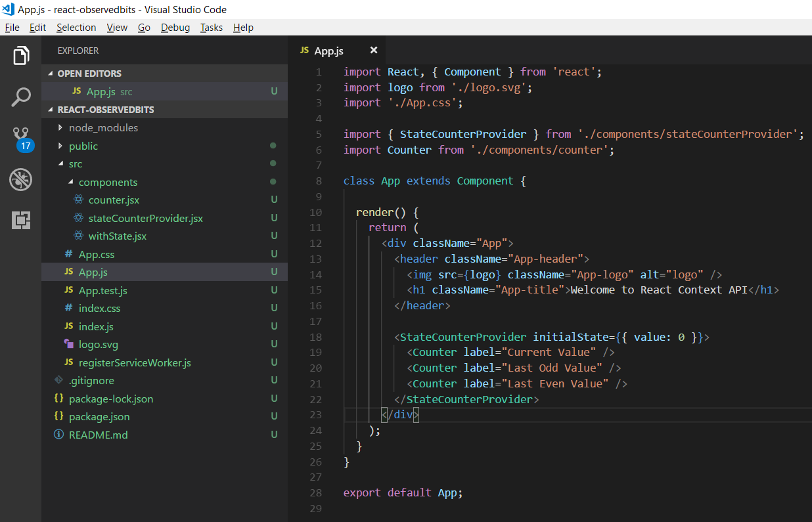Open Source Control showing 17 pending changes
This screenshot has height=522, width=812.
[x=20, y=138]
